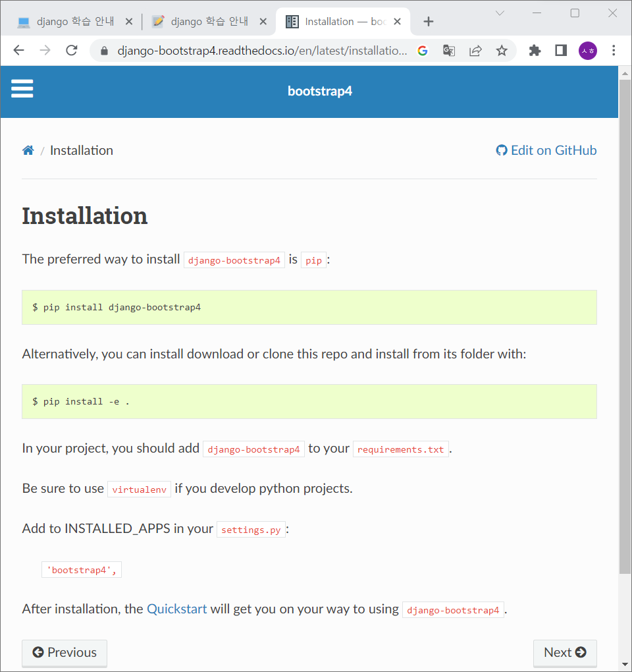Open the tab search dropdown chevron

click(500, 13)
